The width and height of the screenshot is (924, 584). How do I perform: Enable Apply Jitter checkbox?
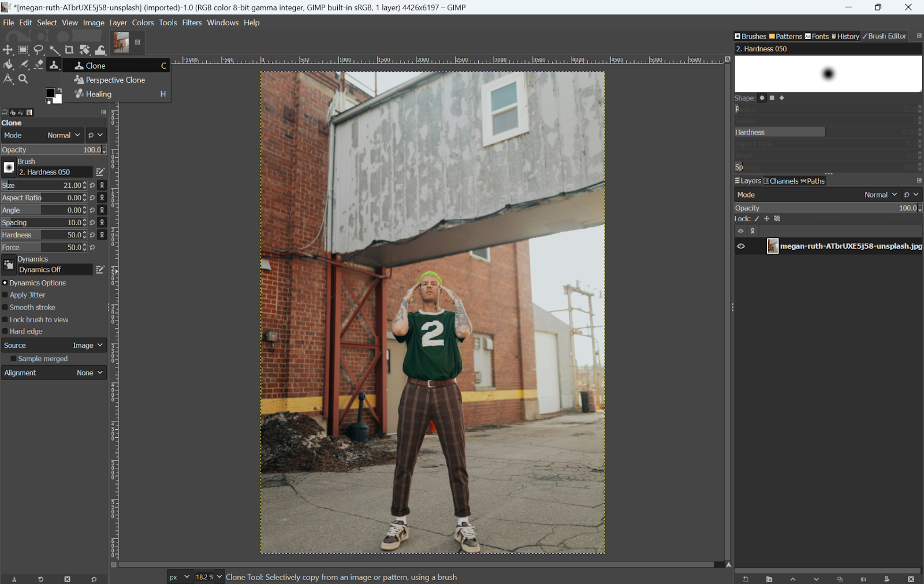point(5,295)
